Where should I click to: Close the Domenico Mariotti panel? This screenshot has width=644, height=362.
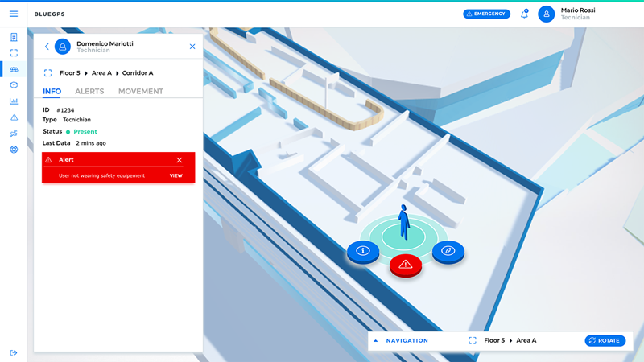click(192, 47)
